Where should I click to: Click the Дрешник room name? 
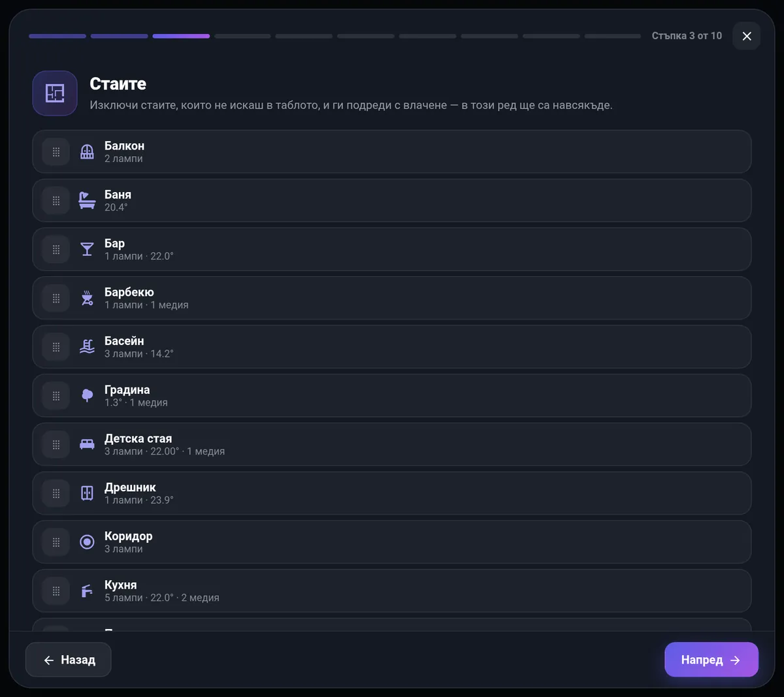[130, 487]
